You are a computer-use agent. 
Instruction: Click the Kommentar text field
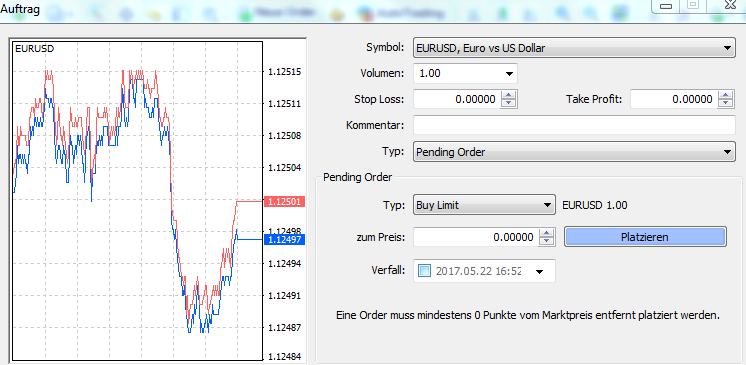pos(574,125)
